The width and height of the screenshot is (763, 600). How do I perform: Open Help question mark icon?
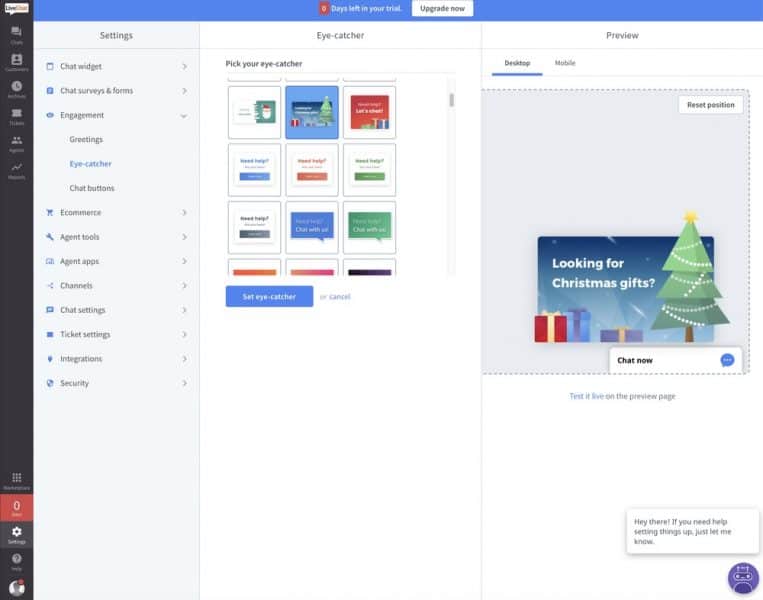pos(16,561)
